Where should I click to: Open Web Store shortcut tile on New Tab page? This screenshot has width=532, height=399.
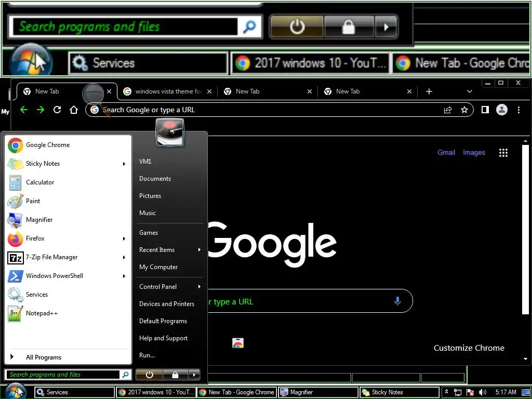238,343
